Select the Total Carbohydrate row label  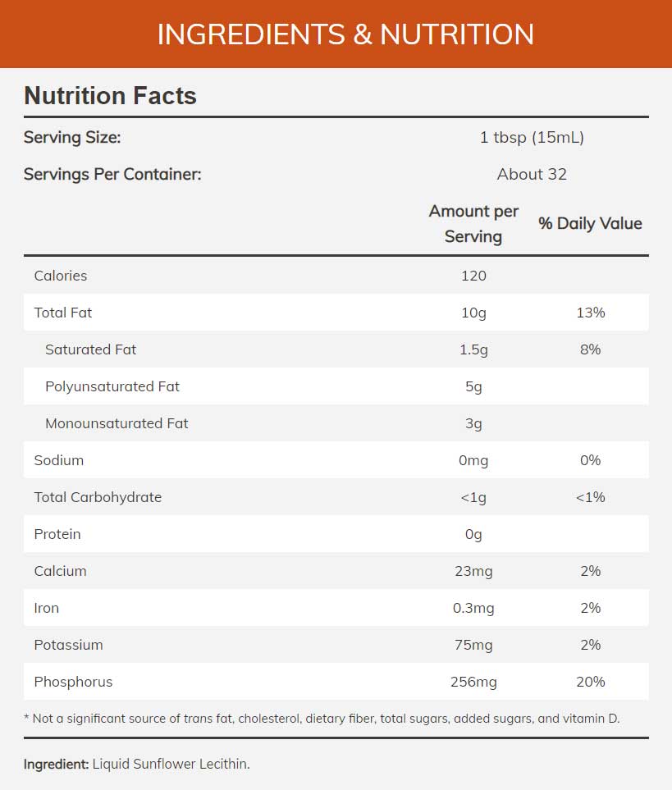(x=98, y=497)
